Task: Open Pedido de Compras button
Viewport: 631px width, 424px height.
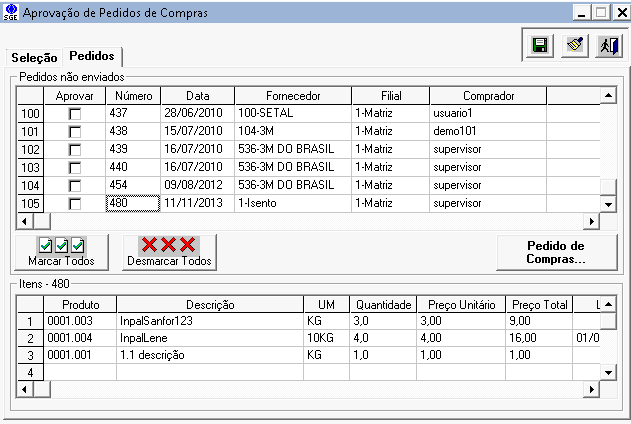Action: 555,252
